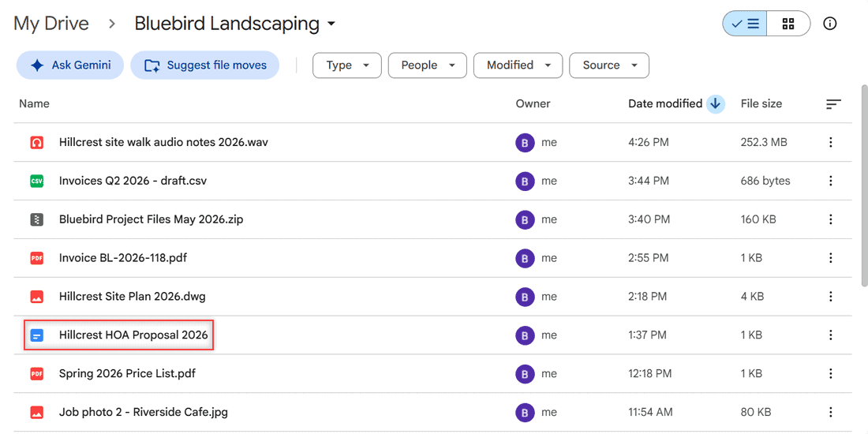
Task: Reverse sort direction with the Date modified arrow
Action: point(715,103)
